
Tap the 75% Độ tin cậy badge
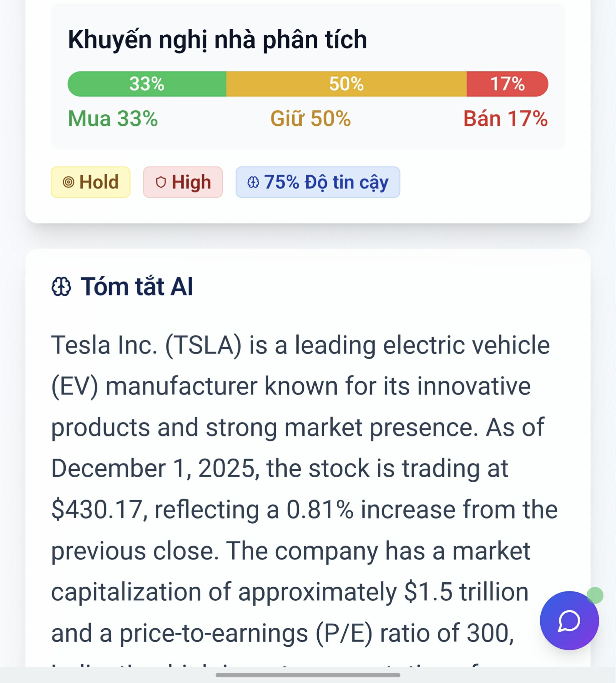318,182
